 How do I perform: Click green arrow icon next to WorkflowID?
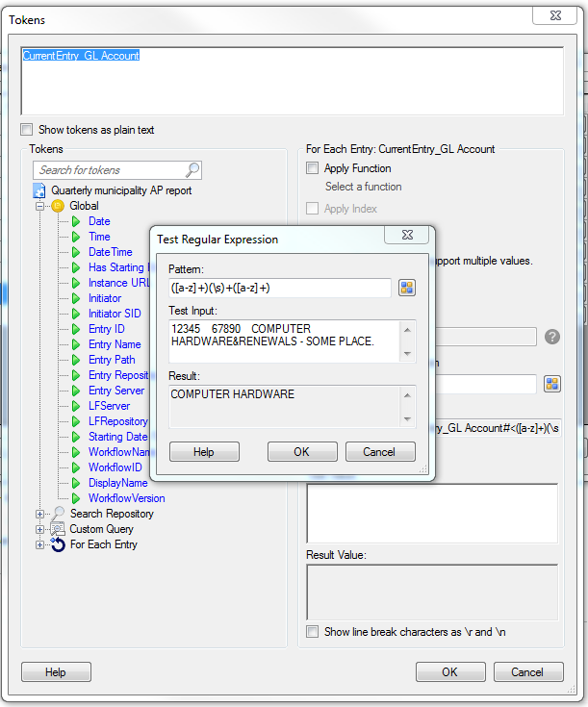[x=76, y=467]
